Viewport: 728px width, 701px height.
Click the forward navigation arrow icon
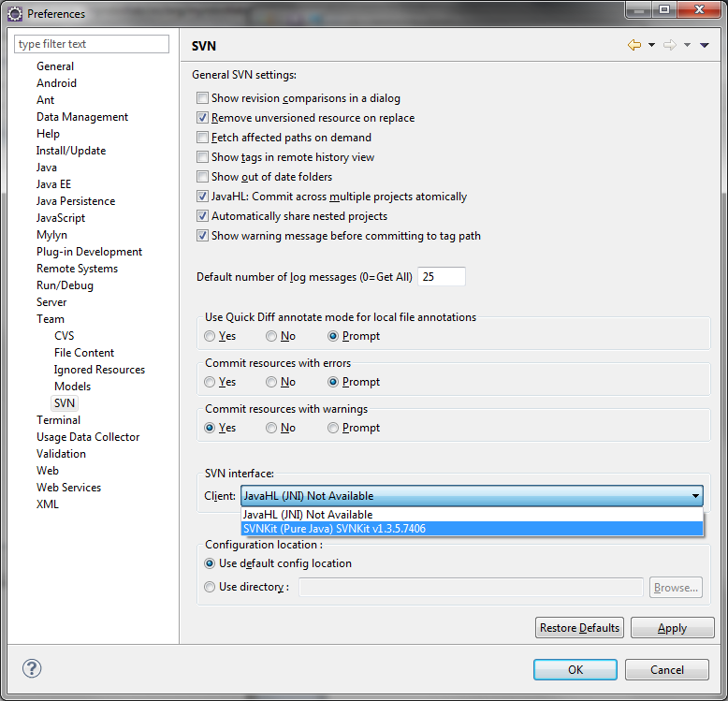669,45
